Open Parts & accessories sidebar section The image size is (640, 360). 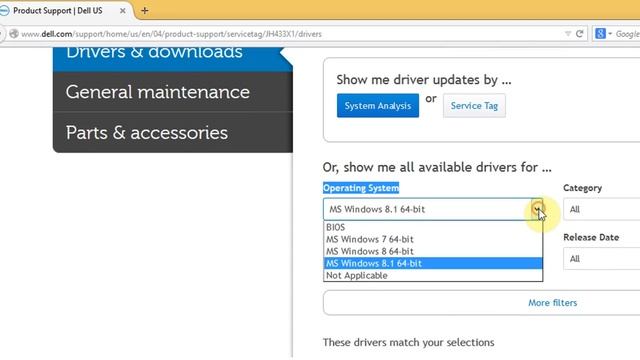pyautogui.click(x=173, y=133)
